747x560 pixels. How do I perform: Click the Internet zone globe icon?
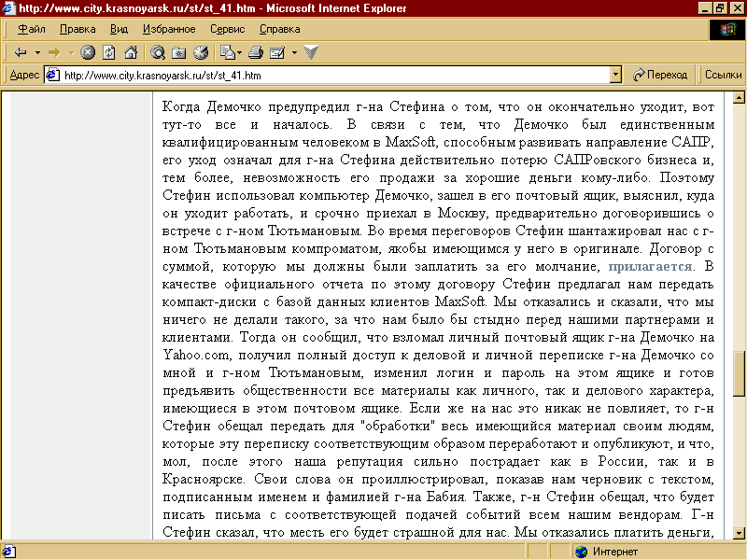(581, 552)
